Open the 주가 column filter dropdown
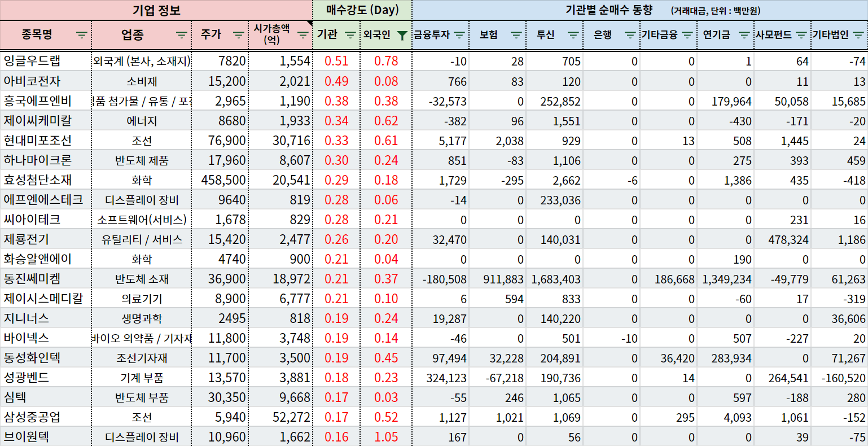Image resolution: width=868 pixels, height=446 pixels. pyautogui.click(x=239, y=35)
